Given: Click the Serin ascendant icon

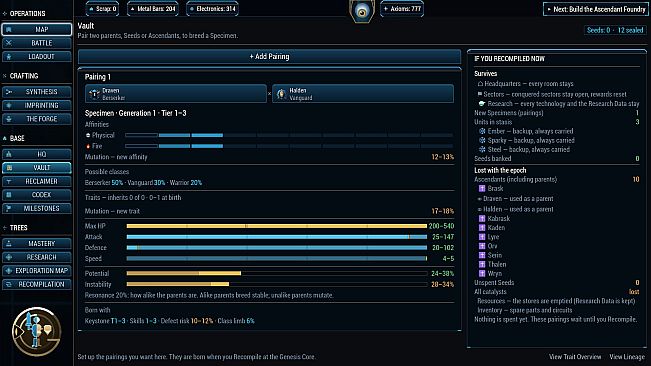Looking at the screenshot, I should (x=482, y=255).
